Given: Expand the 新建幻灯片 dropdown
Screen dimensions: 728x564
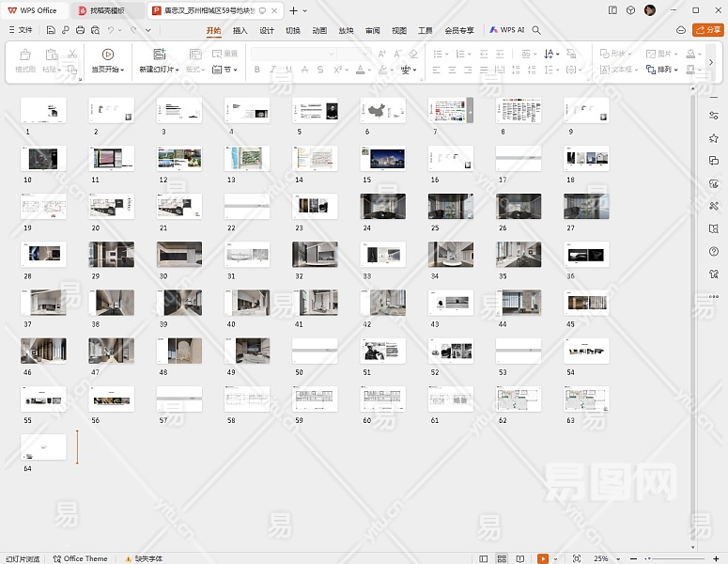Looking at the screenshot, I should [178, 70].
